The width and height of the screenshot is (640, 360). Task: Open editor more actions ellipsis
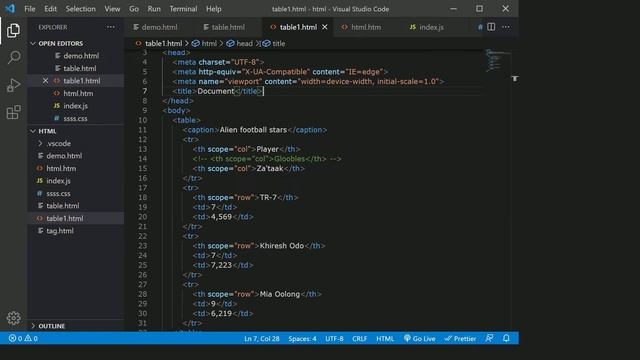tap(506, 27)
